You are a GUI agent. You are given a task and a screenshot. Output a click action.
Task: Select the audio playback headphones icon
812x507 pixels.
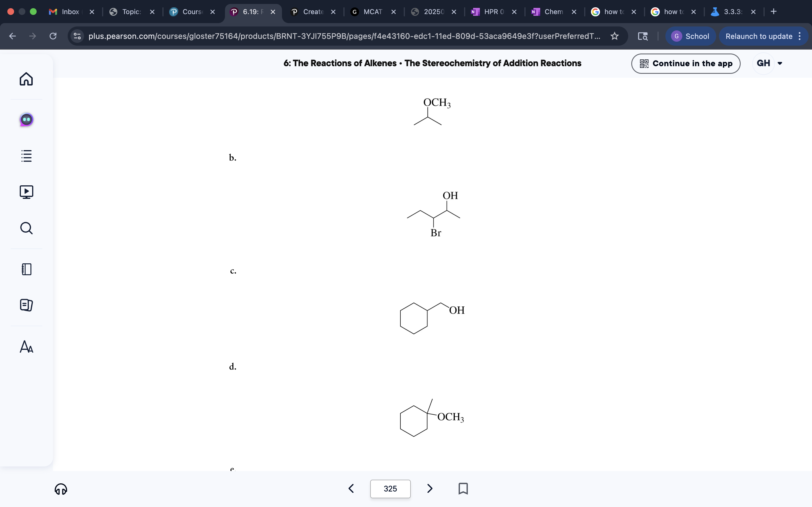(61, 489)
